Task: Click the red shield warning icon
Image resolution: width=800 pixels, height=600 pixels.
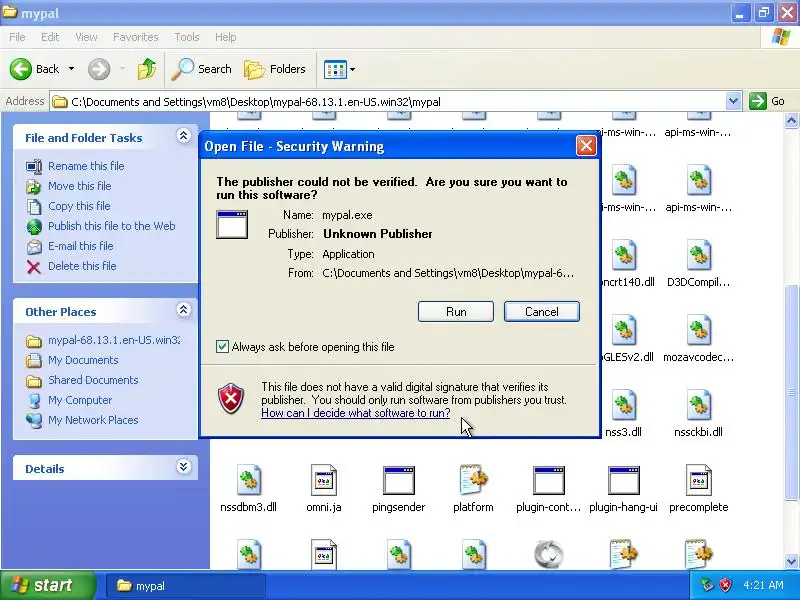Action: coord(231,398)
